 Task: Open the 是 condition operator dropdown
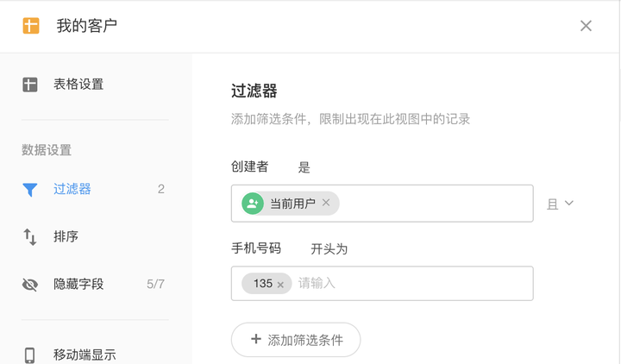click(304, 167)
